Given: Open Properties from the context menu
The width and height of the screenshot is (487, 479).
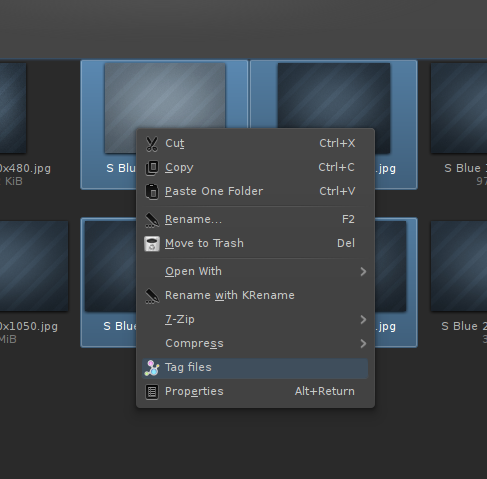Looking at the screenshot, I should tap(255, 392).
